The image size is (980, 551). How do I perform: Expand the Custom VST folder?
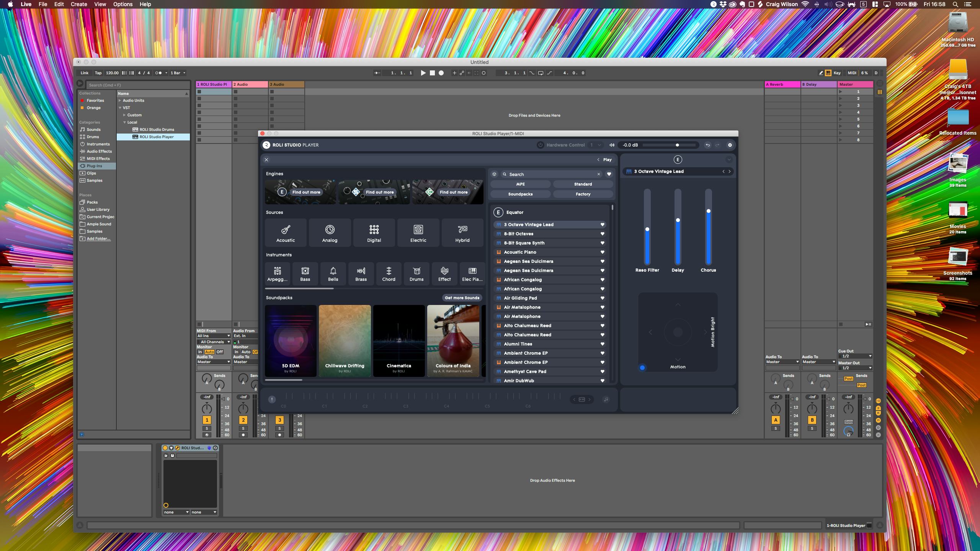(x=124, y=115)
